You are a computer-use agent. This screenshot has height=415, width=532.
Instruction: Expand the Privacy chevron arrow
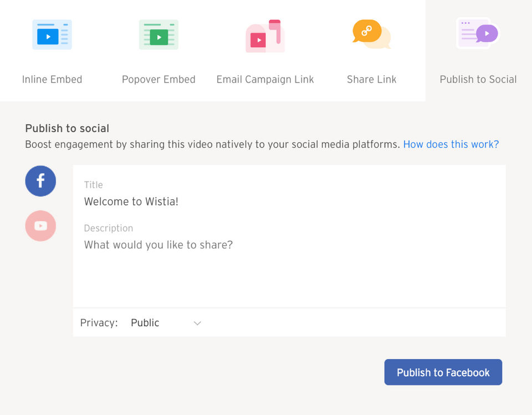point(197,323)
